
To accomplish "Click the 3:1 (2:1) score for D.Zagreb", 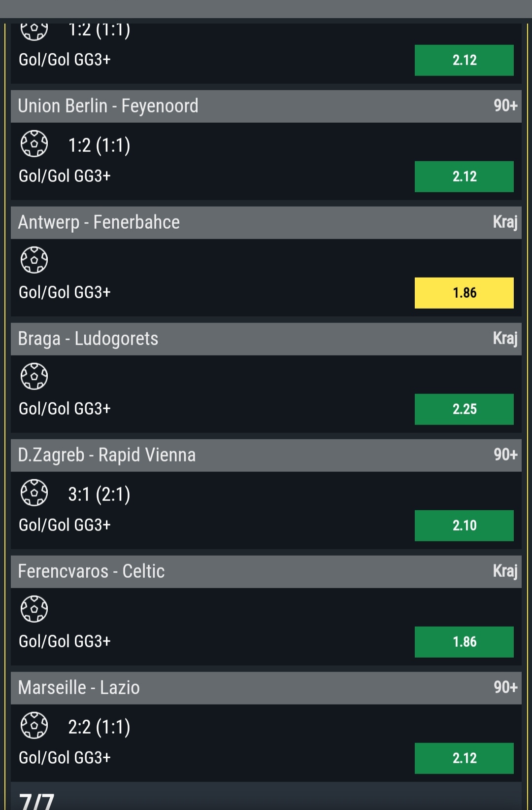I will [99, 494].
